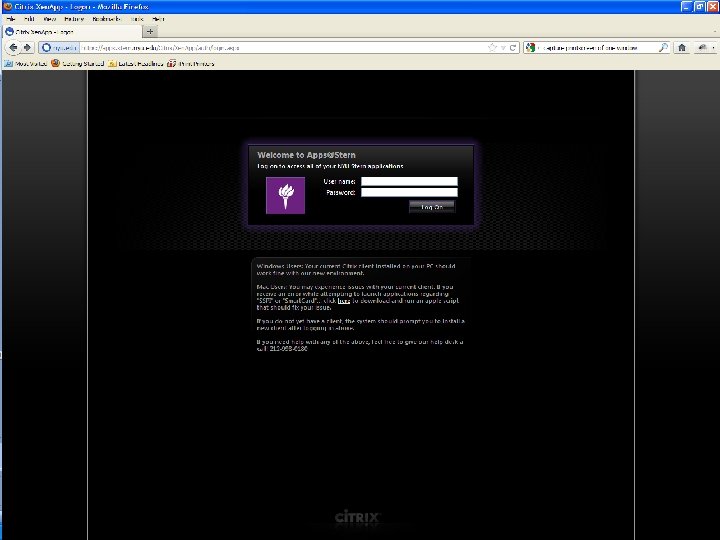Minimize the Firefox window

[x=686, y=6]
